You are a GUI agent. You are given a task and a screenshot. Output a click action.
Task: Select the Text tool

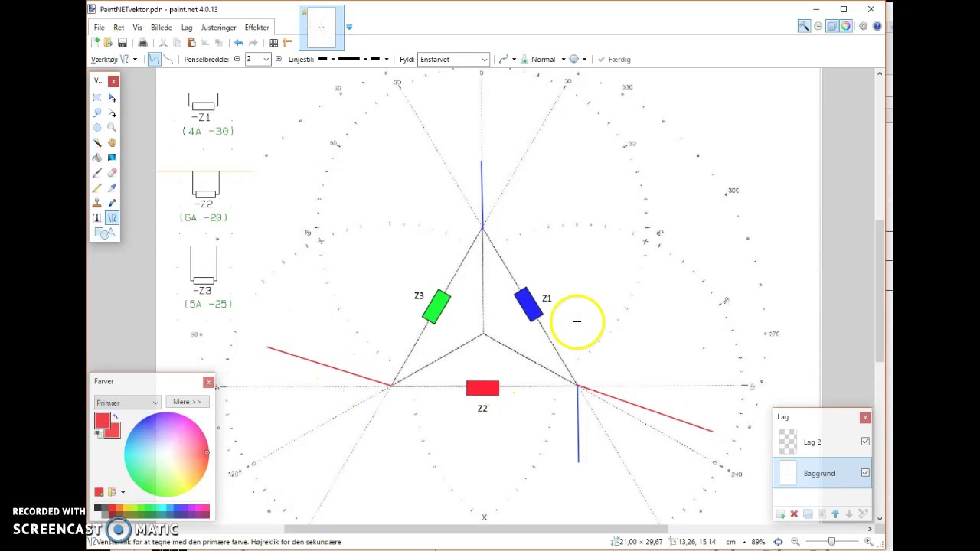coord(97,218)
